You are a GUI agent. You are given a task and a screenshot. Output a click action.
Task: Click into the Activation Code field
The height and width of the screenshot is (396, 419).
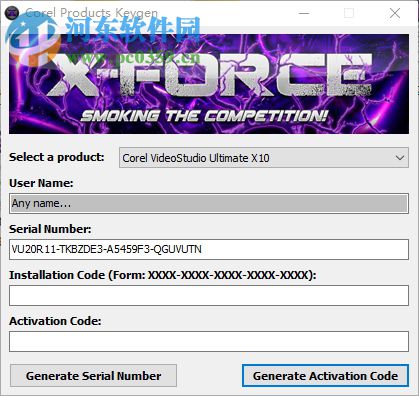(x=209, y=341)
